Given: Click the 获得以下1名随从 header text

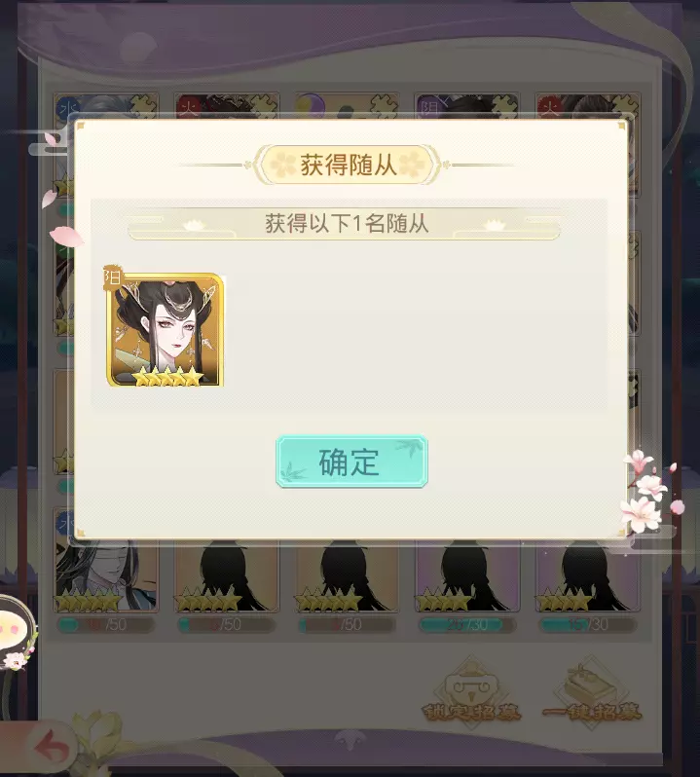Looking at the screenshot, I should pos(347,224).
